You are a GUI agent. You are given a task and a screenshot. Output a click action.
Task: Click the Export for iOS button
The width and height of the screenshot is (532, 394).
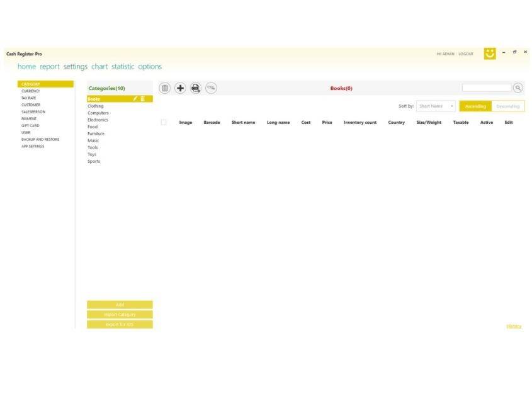click(x=120, y=325)
